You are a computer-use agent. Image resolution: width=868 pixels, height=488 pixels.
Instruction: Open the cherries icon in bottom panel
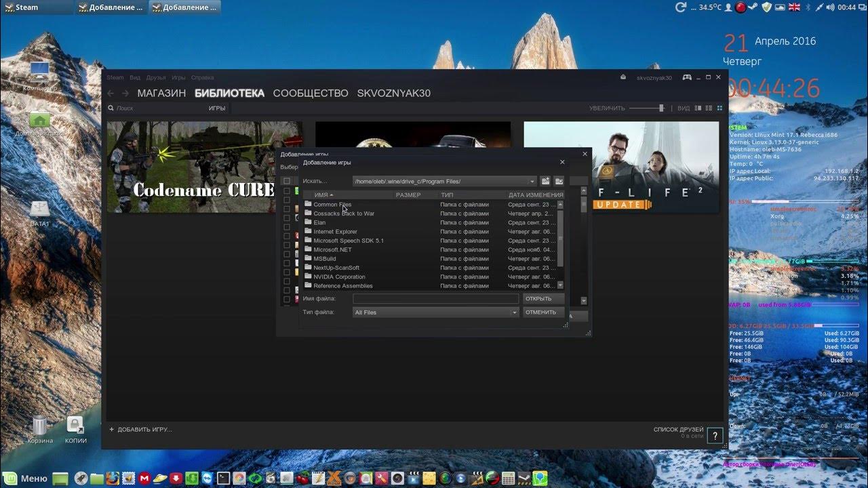tap(303, 479)
